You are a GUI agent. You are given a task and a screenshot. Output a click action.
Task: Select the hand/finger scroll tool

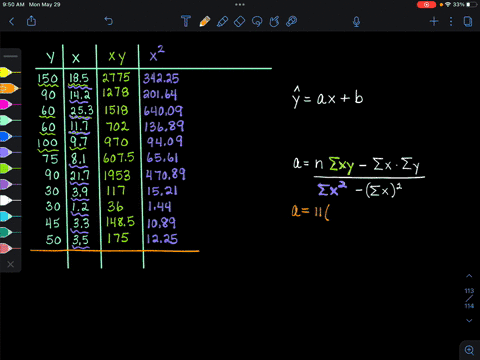click(x=274, y=21)
